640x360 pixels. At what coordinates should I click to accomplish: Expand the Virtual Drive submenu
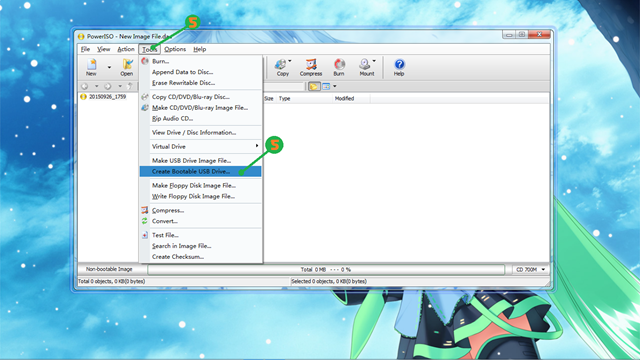[200, 146]
